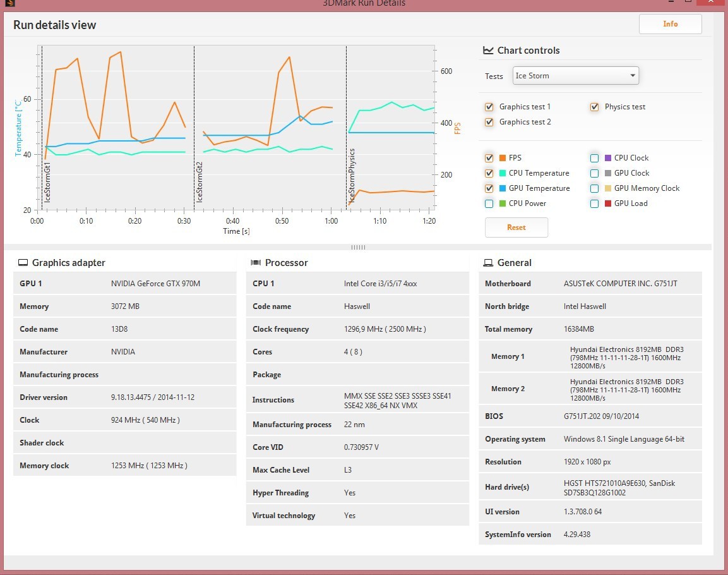The width and height of the screenshot is (728, 575).
Task: Select clock frequency 1296,9 MHz ( 2500 MHz )
Action: [385, 329]
